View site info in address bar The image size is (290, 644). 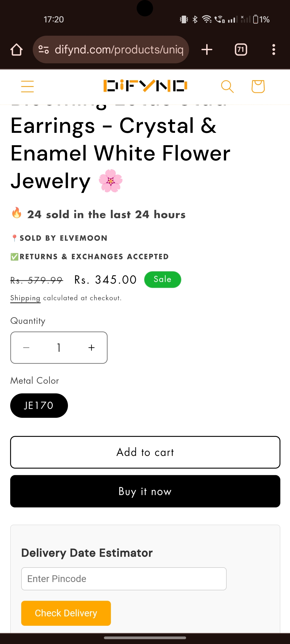coord(44,50)
